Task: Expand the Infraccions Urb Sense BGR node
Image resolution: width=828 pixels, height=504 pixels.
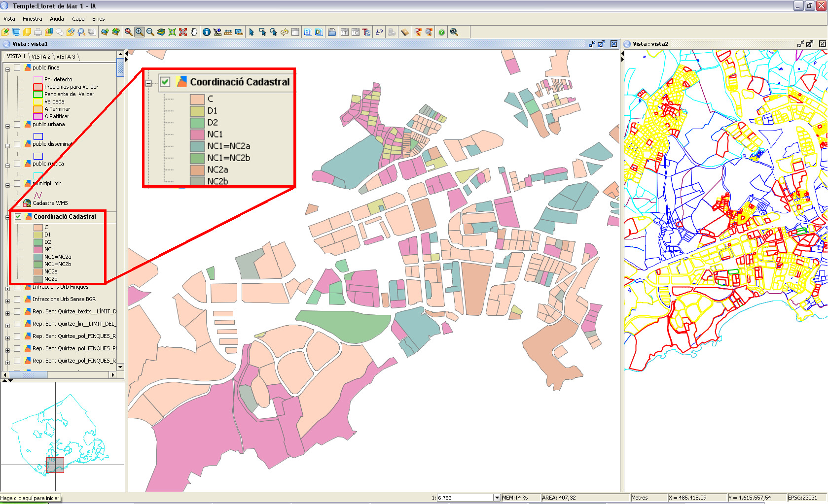Action: (x=7, y=301)
